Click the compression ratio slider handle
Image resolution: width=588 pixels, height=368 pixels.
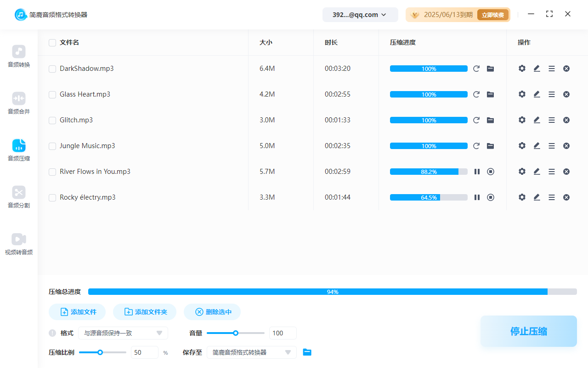[100, 352]
